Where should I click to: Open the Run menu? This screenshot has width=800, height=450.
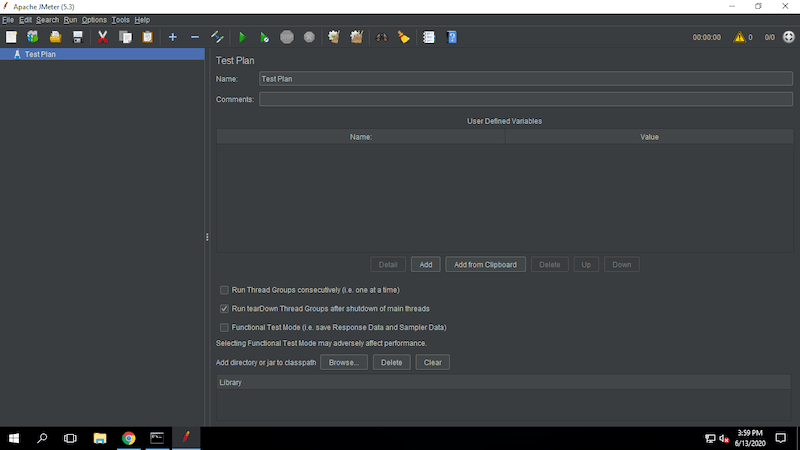pos(70,20)
